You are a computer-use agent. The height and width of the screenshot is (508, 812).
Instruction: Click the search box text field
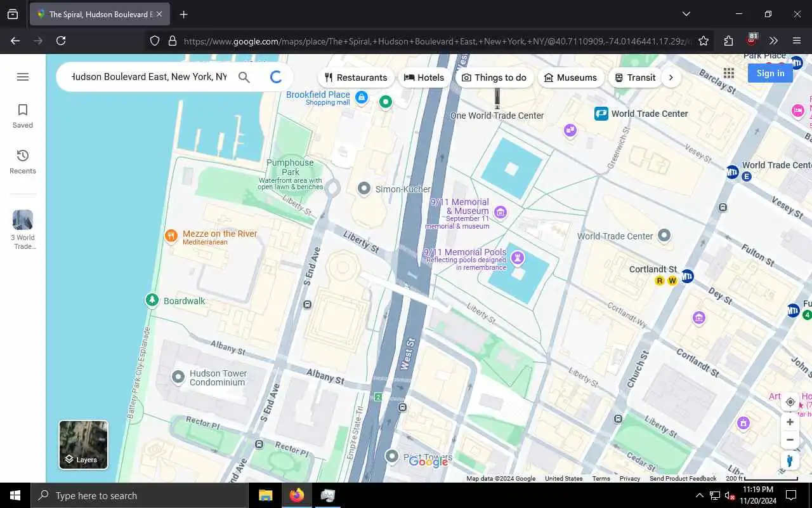[x=149, y=77]
